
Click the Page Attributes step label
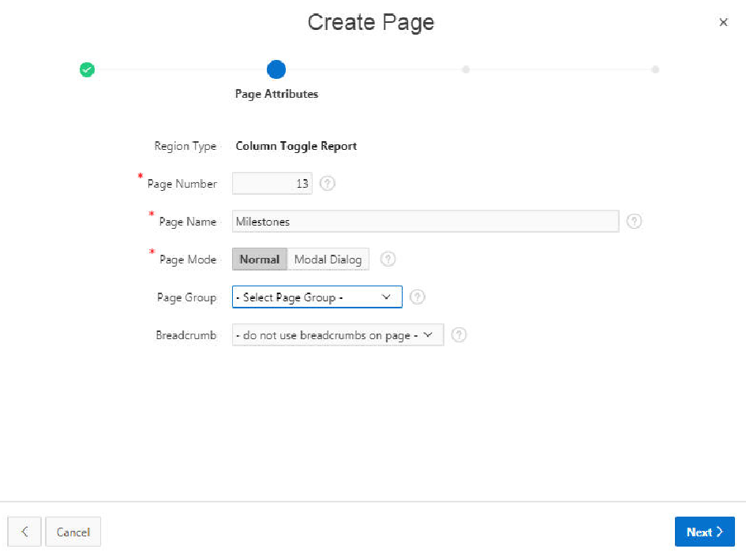pyautogui.click(x=276, y=94)
